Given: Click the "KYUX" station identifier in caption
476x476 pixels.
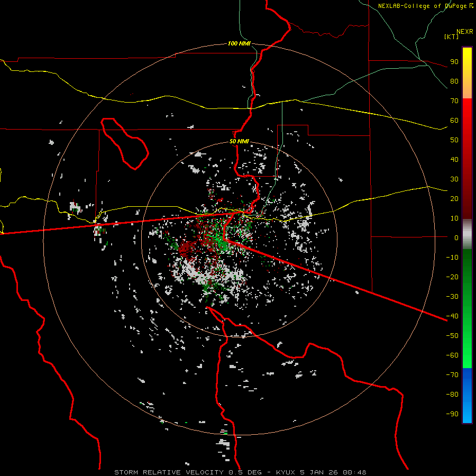Looking at the screenshot, I should [287, 472].
